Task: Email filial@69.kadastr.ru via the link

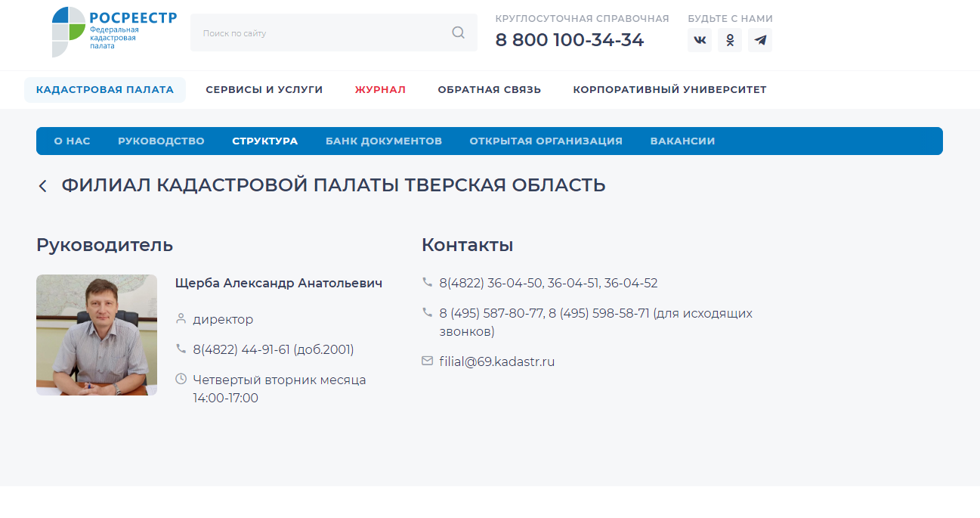Action: 496,361
